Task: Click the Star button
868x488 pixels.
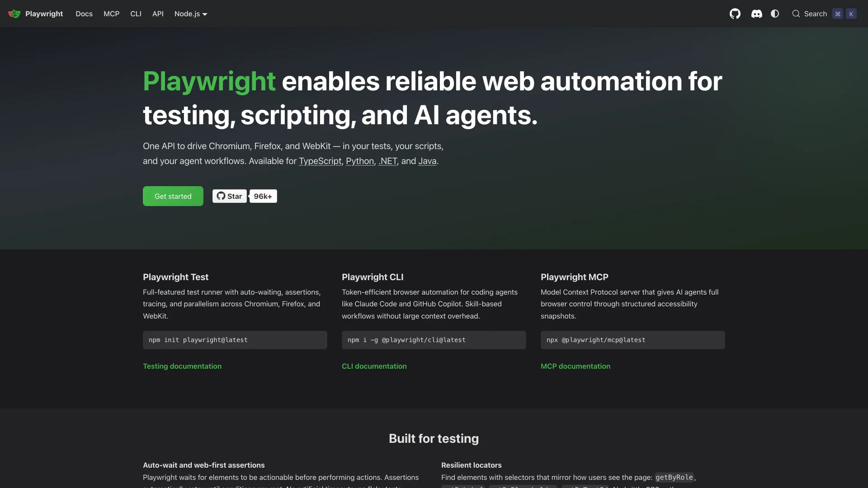Action: (x=230, y=196)
